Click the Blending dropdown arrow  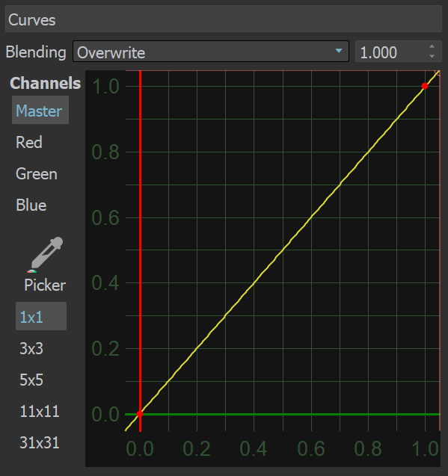pos(339,51)
